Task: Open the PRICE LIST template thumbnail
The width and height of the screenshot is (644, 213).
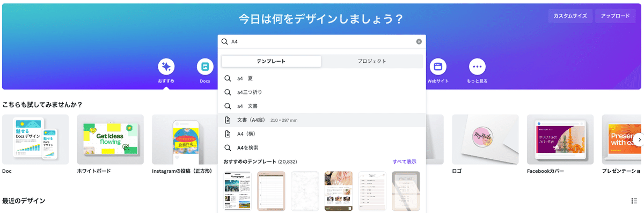Action: (x=406, y=192)
